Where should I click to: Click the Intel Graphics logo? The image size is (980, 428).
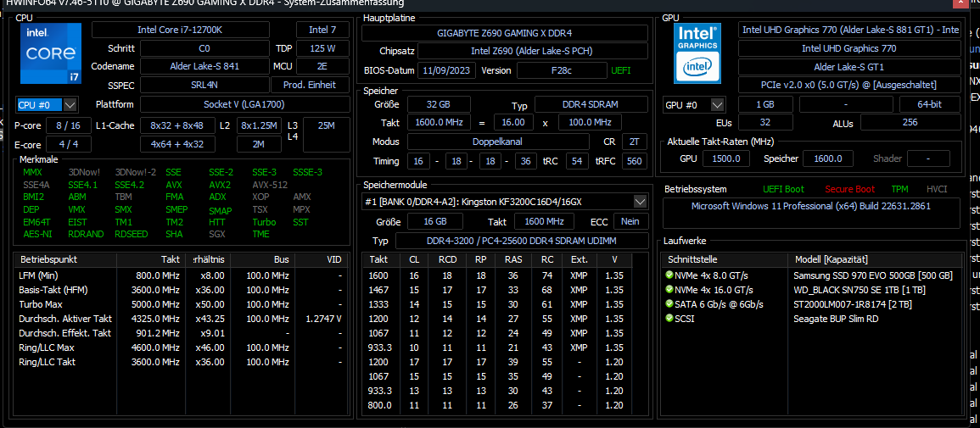pyautogui.click(x=697, y=53)
